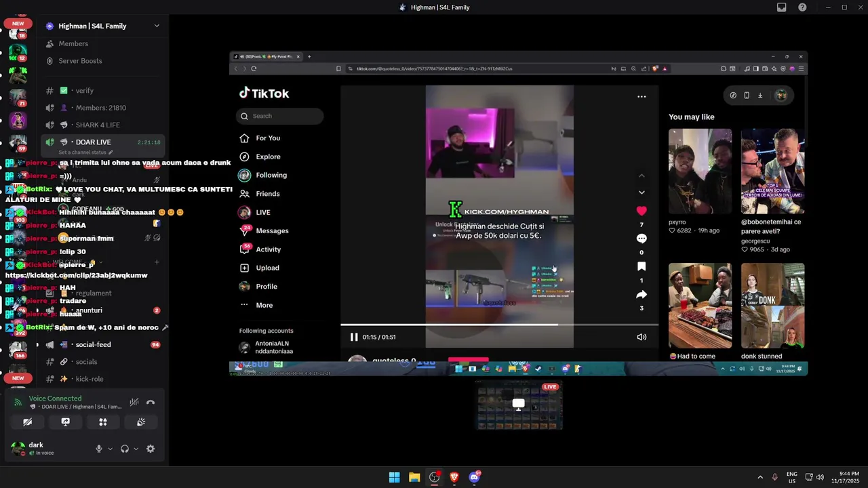Open pxyrro recommended video thumbnail

(x=700, y=171)
